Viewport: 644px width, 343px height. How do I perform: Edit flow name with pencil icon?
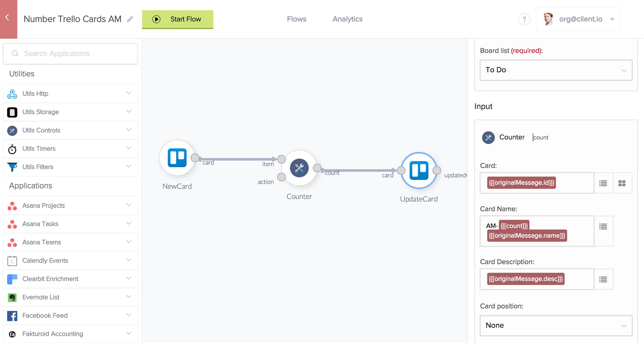point(130,19)
